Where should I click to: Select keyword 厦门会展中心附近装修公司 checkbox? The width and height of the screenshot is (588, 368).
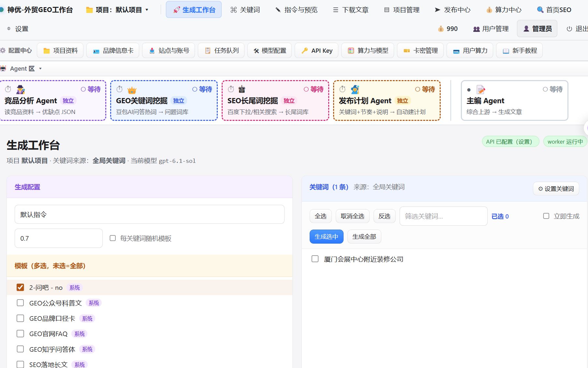[315, 259]
